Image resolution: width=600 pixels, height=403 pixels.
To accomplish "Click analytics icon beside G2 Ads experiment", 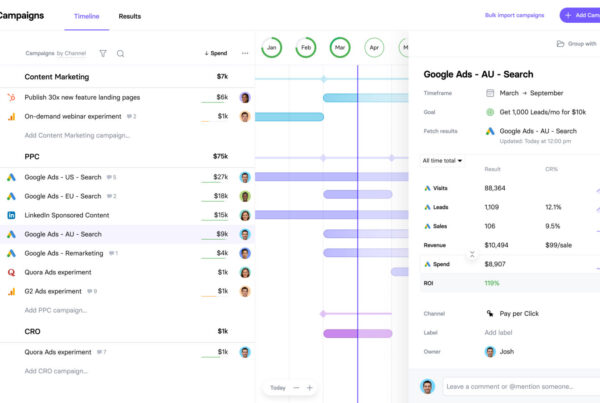I will 11,292.
